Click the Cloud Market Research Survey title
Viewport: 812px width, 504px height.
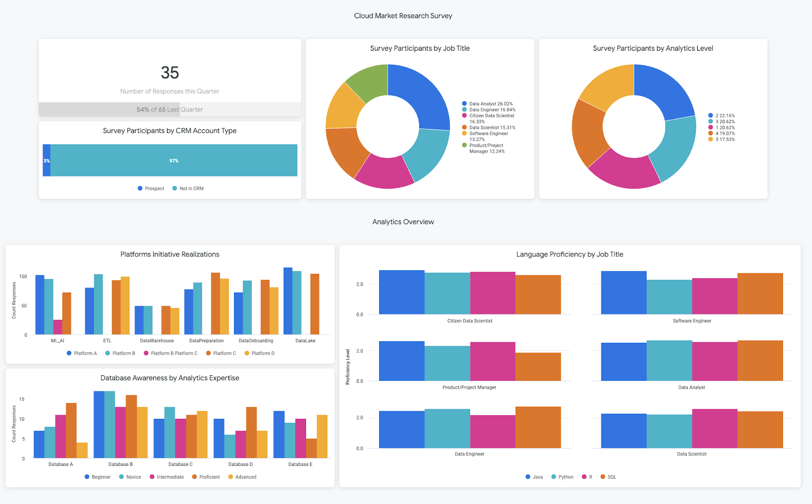tap(403, 16)
